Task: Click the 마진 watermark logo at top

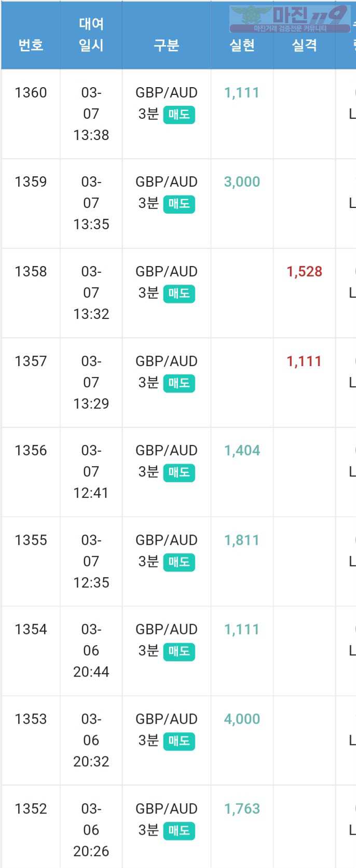Action: (x=290, y=19)
